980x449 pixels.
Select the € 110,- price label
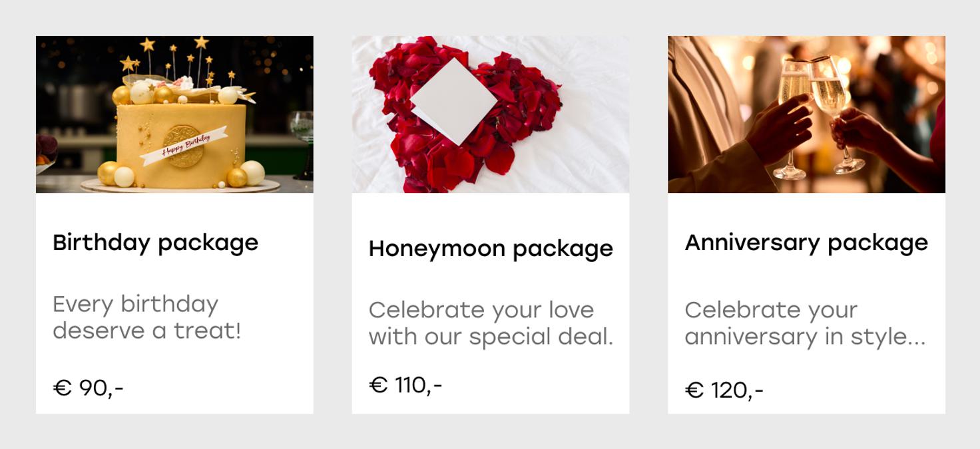coord(405,384)
